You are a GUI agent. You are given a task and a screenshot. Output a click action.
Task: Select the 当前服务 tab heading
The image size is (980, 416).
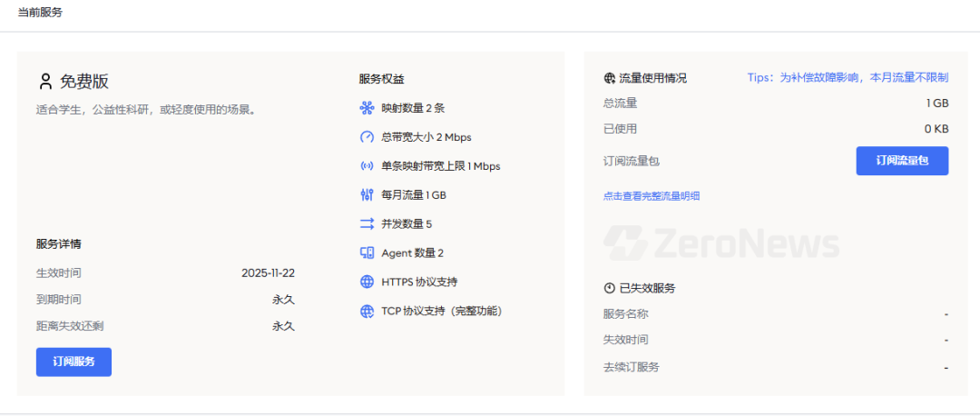(x=41, y=13)
